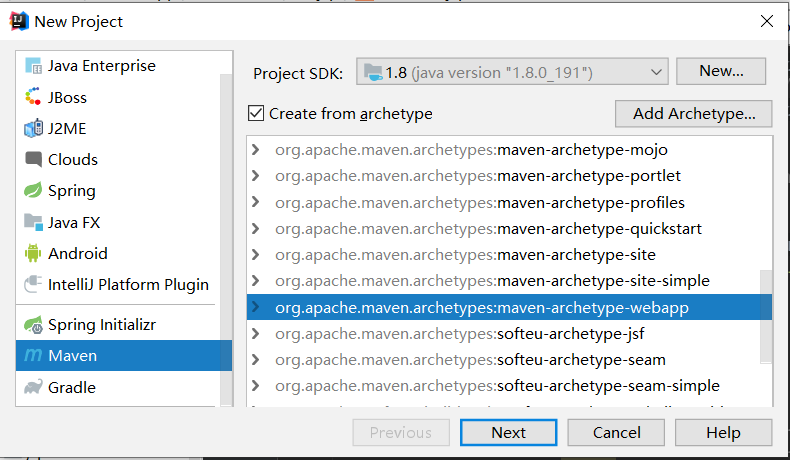The height and width of the screenshot is (460, 790).
Task: Click the IntelliJ IDEA logo in title bar
Action: (19, 21)
